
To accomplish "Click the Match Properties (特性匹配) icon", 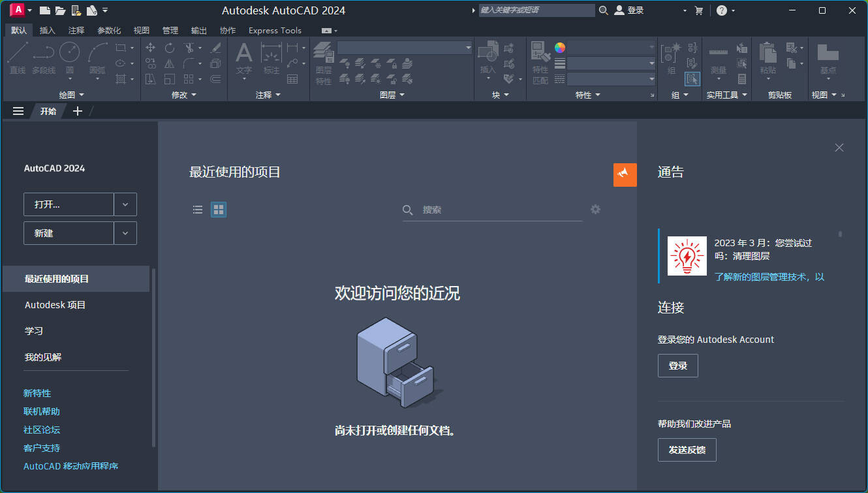I will (x=540, y=63).
